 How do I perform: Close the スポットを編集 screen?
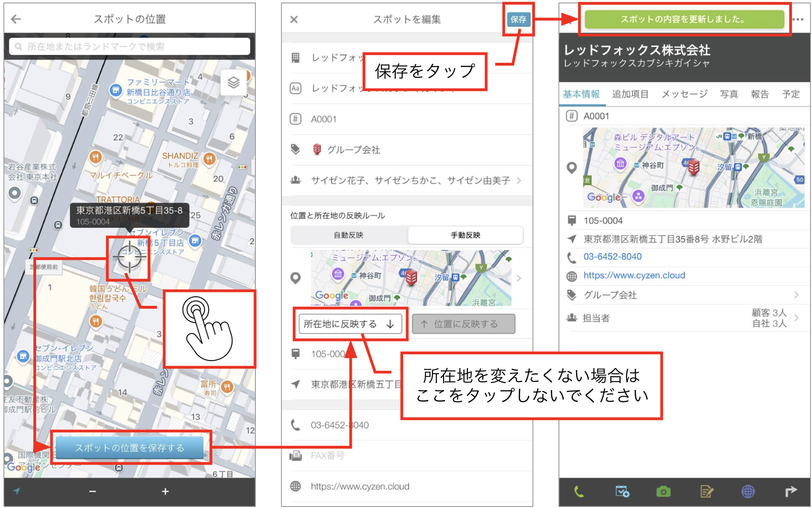point(294,20)
